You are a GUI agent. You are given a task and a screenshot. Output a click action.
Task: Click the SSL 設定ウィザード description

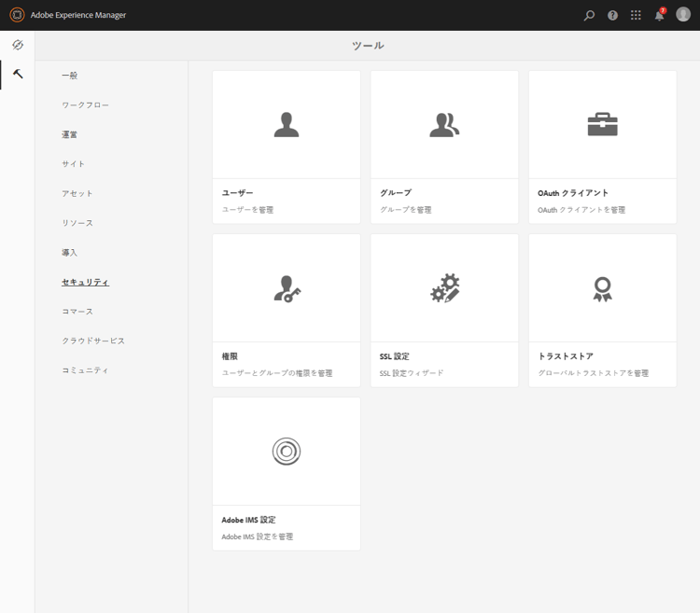(412, 373)
